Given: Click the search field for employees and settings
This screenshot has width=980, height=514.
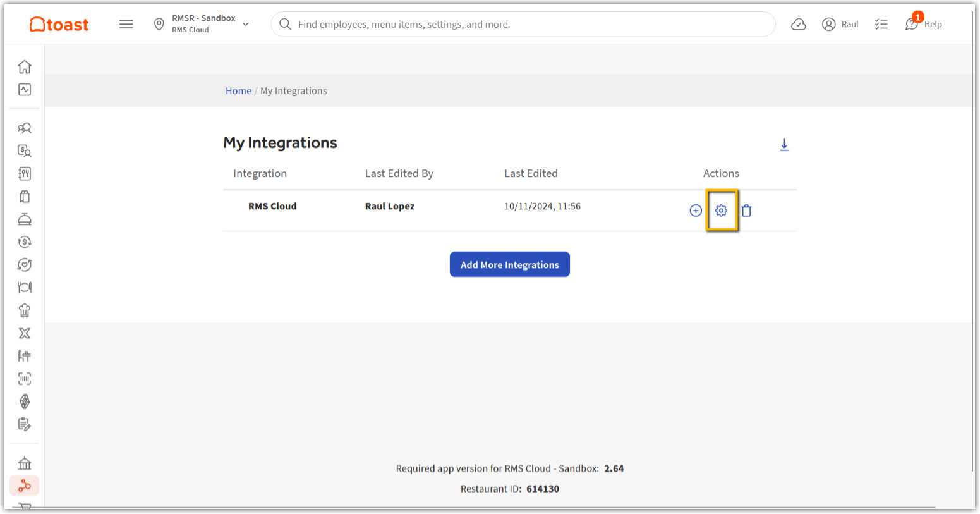Looking at the screenshot, I should (x=523, y=24).
